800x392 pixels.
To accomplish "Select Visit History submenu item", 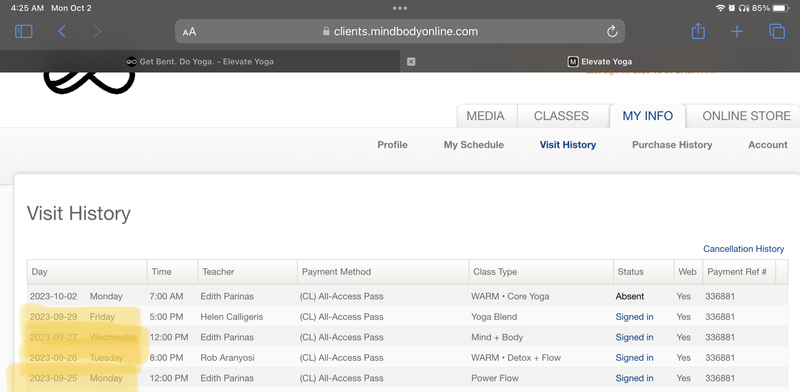I will click(x=568, y=145).
